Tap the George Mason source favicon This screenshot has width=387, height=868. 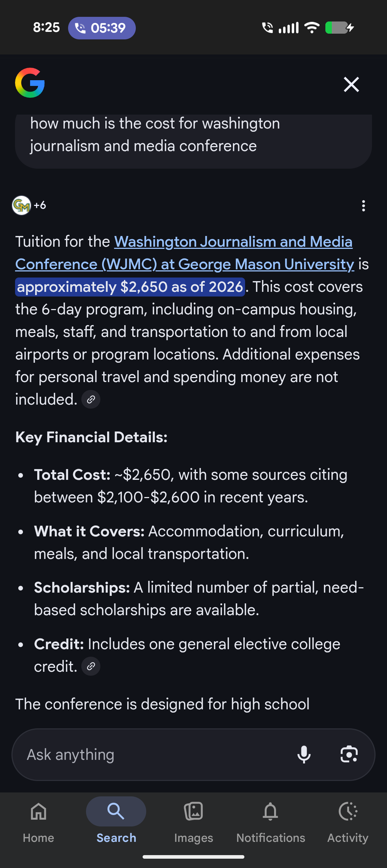tap(21, 206)
